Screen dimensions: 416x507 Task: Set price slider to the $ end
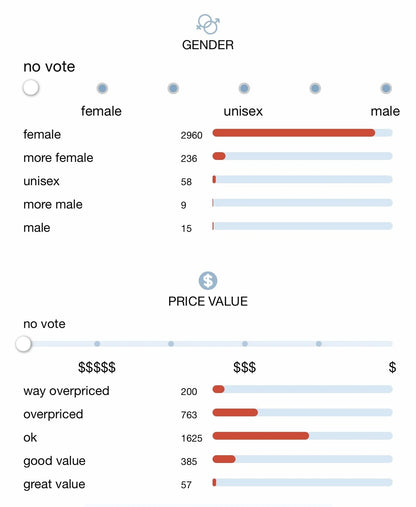click(392, 344)
